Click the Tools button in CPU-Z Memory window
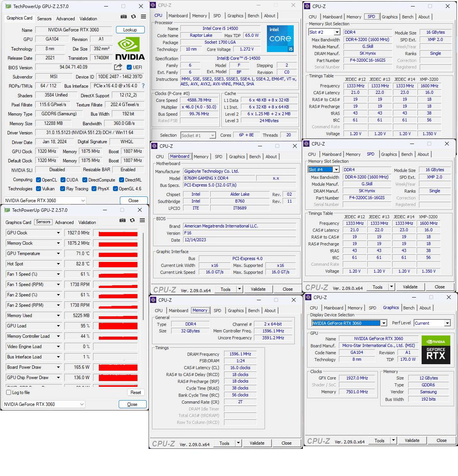The width and height of the screenshot is (458, 476). pos(224,443)
